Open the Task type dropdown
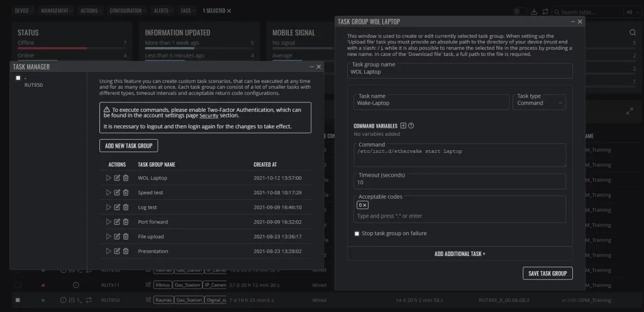 [539, 103]
